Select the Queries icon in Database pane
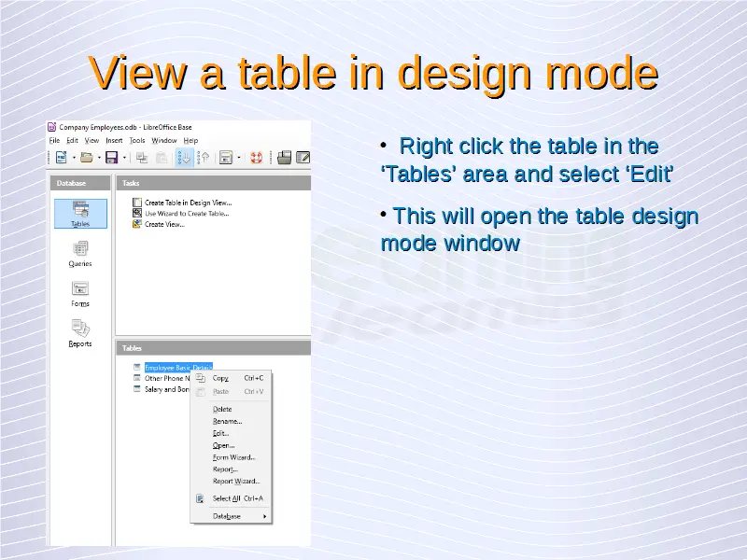The height and width of the screenshot is (560, 747). (x=80, y=250)
